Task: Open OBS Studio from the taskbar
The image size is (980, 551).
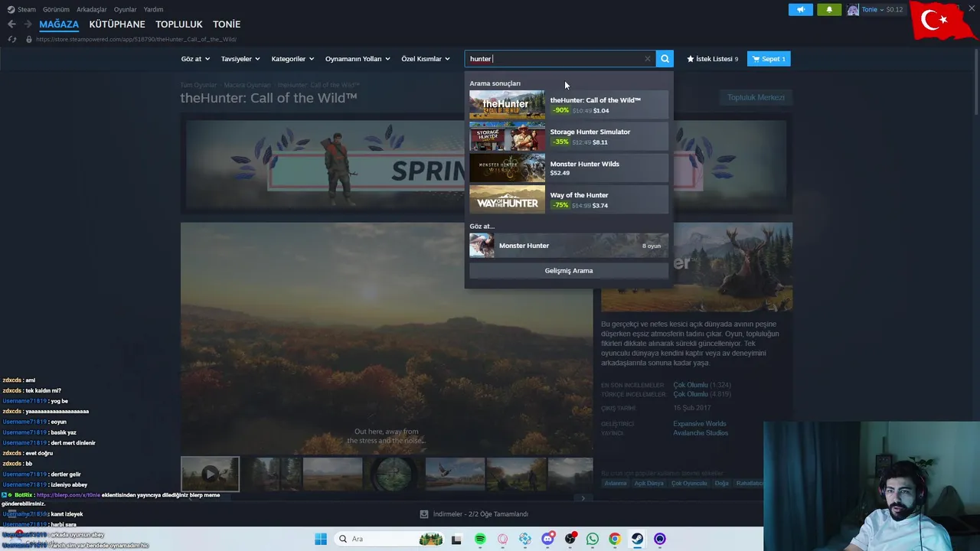Action: pyautogui.click(x=570, y=539)
